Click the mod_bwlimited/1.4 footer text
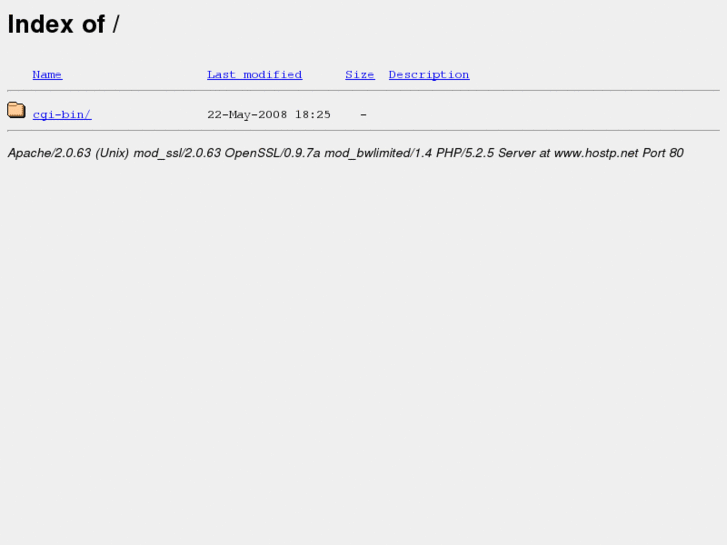The image size is (727, 545). tap(378, 153)
